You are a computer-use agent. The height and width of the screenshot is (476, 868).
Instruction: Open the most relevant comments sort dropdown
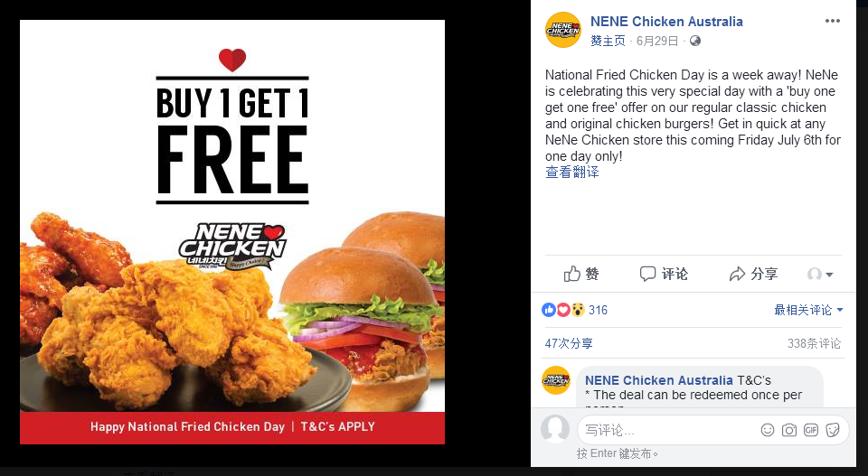(808, 310)
